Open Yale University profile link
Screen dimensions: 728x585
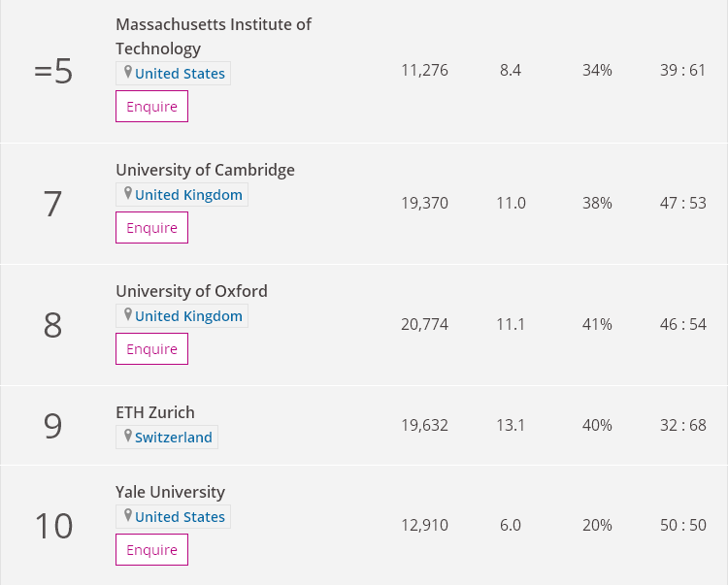pyautogui.click(x=170, y=492)
